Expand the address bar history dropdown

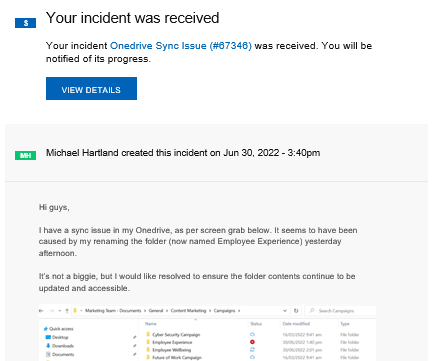click(285, 311)
